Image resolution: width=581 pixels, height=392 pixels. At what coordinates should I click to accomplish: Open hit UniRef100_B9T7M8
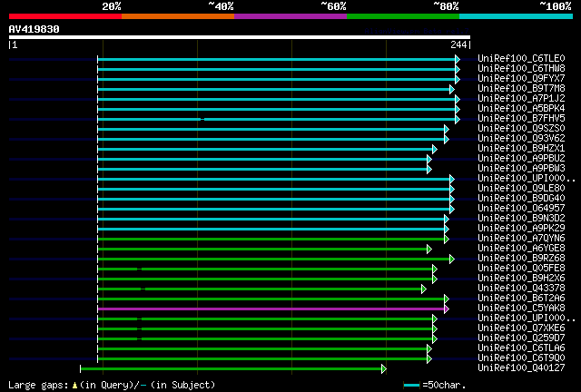521,89
